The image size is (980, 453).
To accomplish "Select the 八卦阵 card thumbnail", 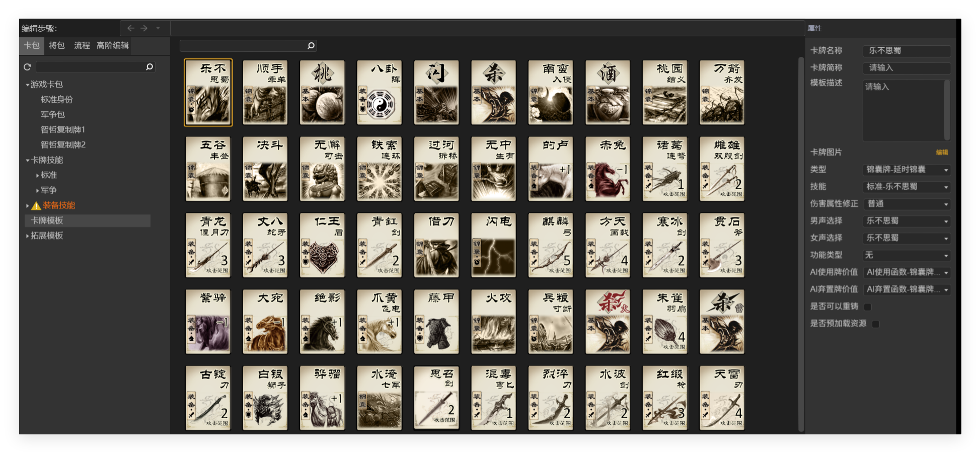I will pyautogui.click(x=379, y=93).
